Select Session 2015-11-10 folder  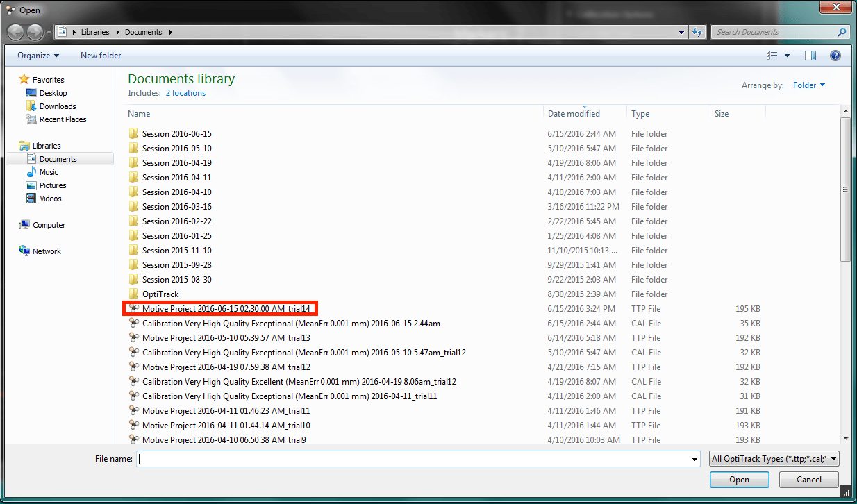(x=177, y=250)
